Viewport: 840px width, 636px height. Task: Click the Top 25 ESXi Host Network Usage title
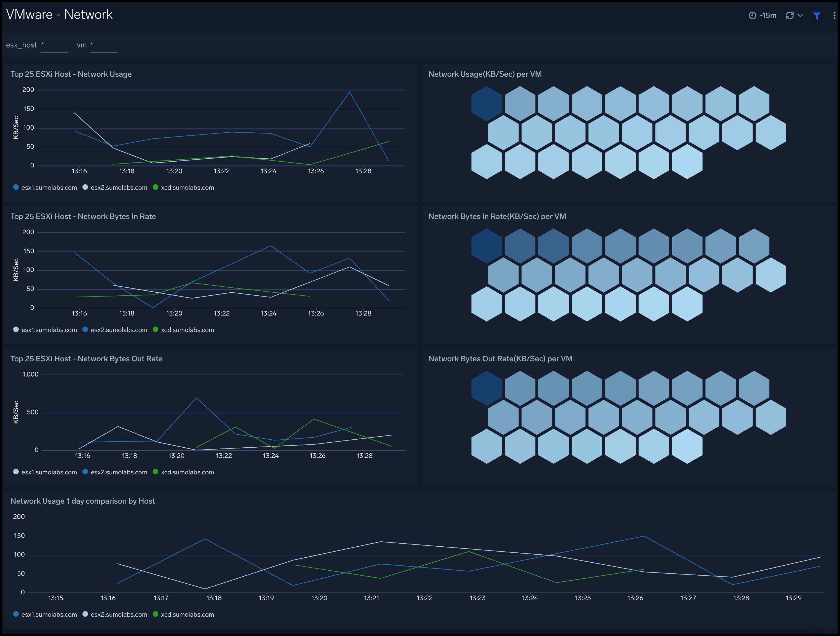point(71,74)
